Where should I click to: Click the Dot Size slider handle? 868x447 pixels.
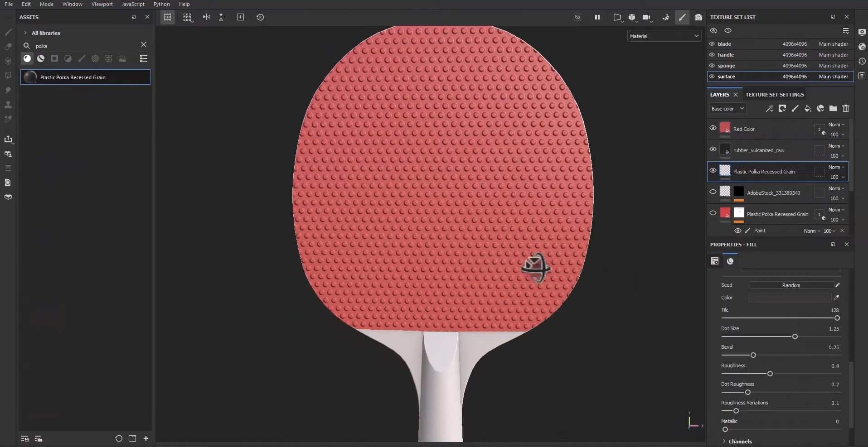point(795,336)
